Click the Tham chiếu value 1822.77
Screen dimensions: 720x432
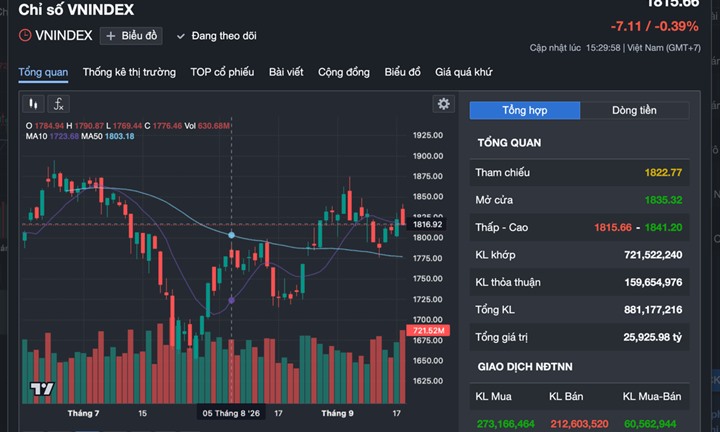tap(663, 173)
